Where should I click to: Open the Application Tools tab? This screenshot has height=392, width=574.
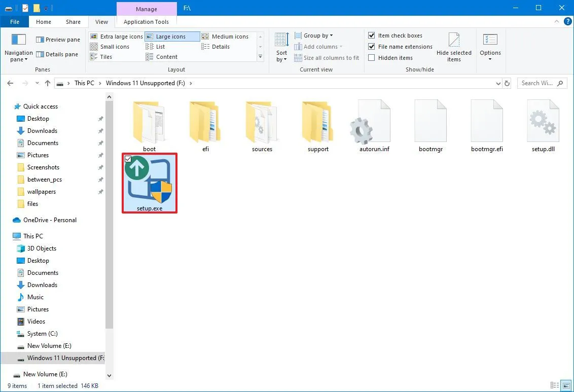point(146,22)
